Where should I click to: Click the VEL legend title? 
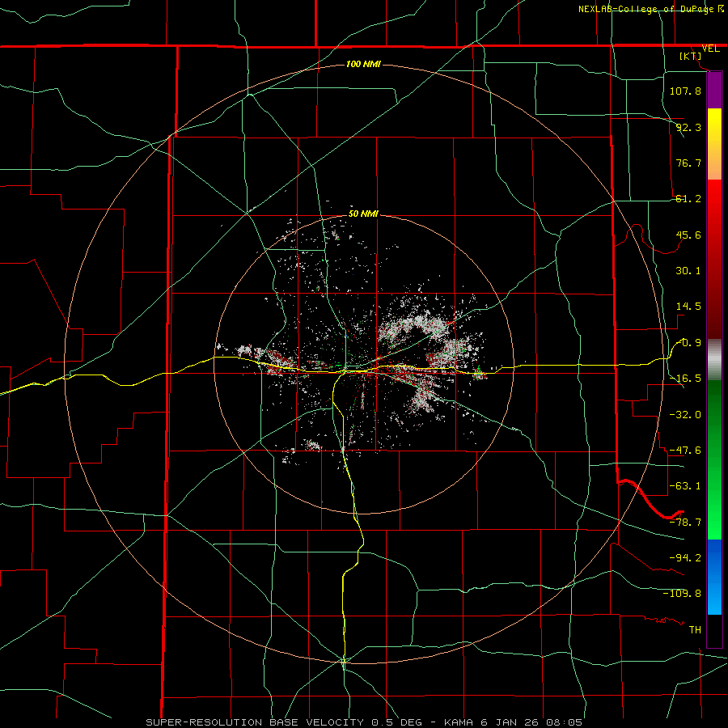[710, 49]
